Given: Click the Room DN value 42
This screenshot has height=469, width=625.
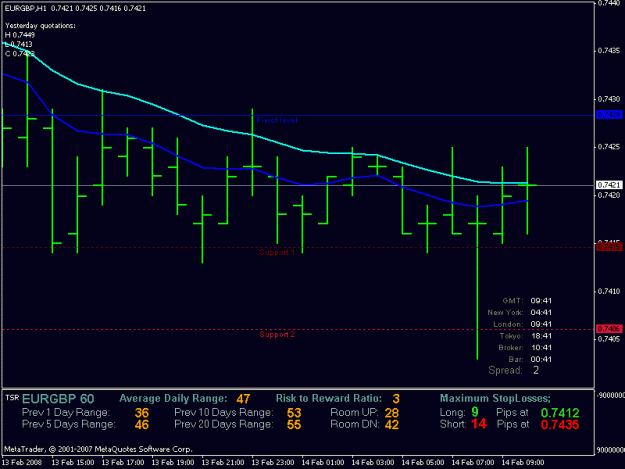Looking at the screenshot, I should click(392, 425).
